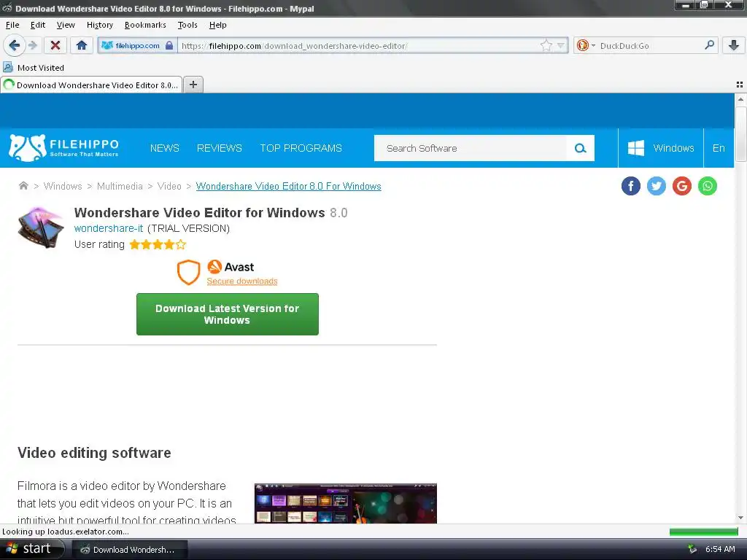Click the search magnifier in browser search box
This screenshot has height=560, width=747.
(x=709, y=45)
